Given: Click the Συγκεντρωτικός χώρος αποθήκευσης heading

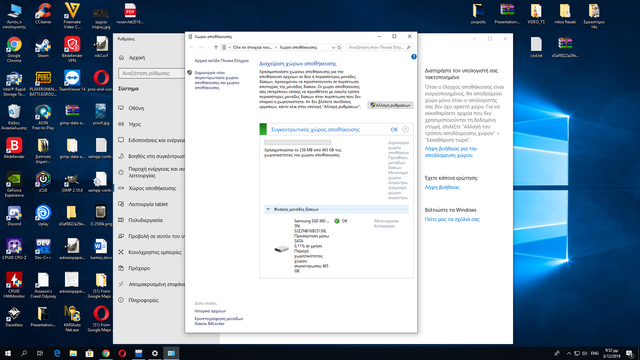Looking at the screenshot, I should pyautogui.click(x=316, y=129).
